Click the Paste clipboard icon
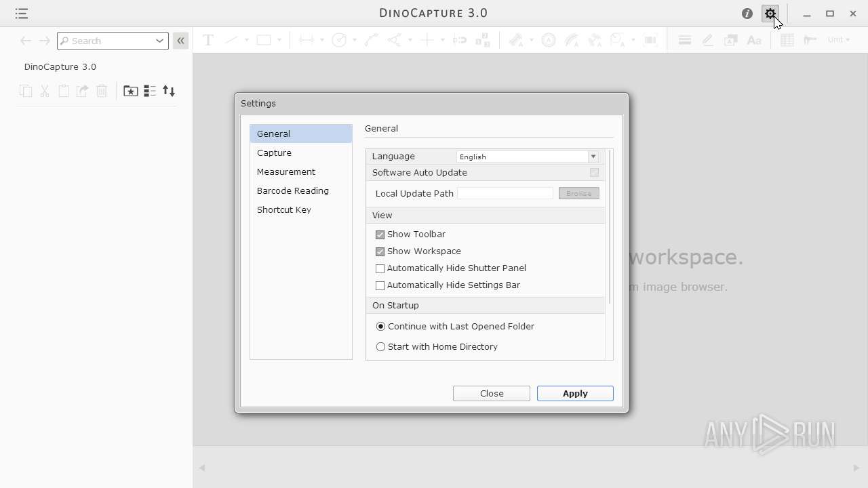The height and width of the screenshot is (488, 868). [64, 91]
